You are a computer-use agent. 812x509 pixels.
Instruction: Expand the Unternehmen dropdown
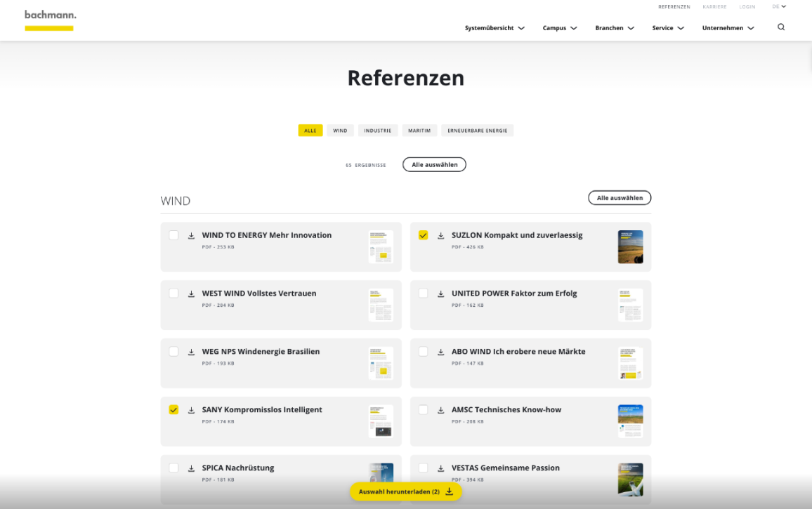pyautogui.click(x=728, y=28)
